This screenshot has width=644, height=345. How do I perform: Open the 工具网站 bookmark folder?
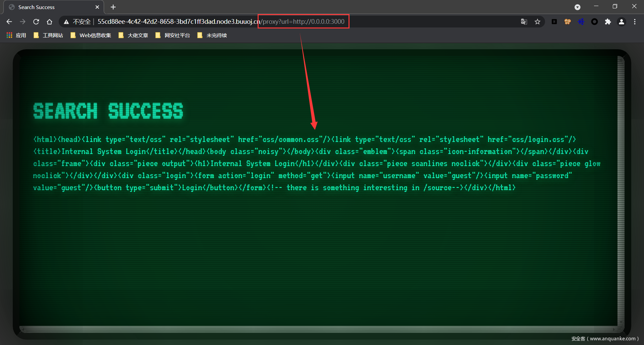tap(49, 36)
